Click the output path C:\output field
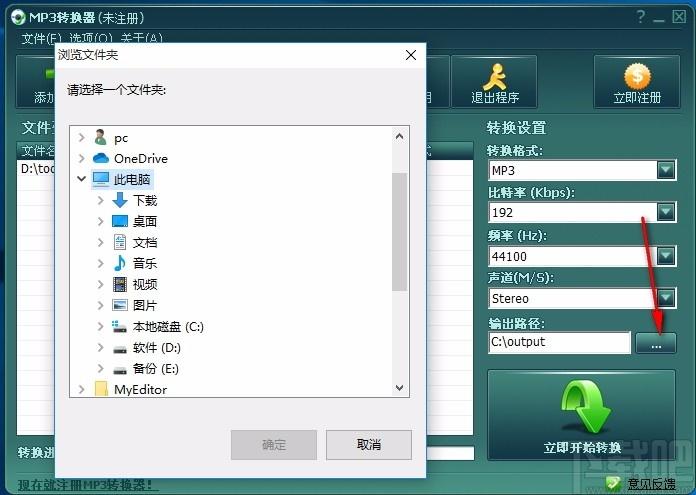The height and width of the screenshot is (495, 696). pyautogui.click(x=559, y=342)
